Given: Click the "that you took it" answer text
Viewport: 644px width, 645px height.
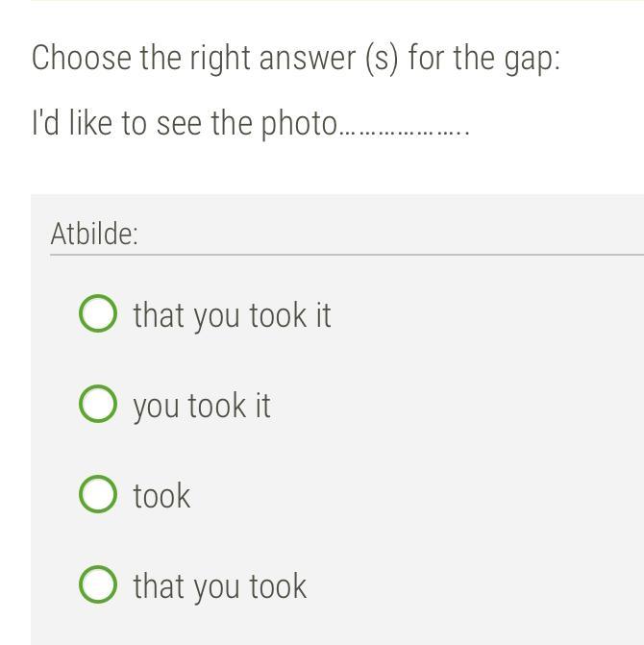Looking at the screenshot, I should coord(232,315).
